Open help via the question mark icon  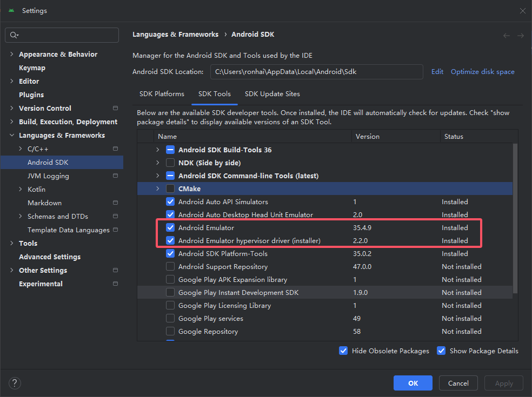coord(15,383)
